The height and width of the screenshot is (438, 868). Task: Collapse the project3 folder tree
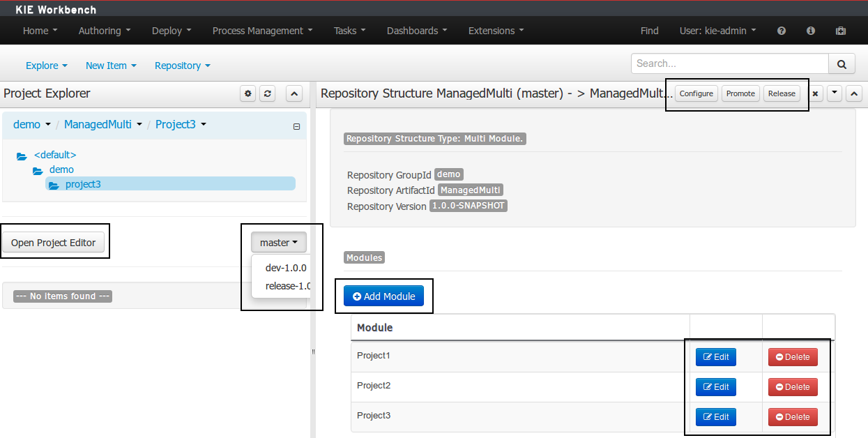click(296, 126)
